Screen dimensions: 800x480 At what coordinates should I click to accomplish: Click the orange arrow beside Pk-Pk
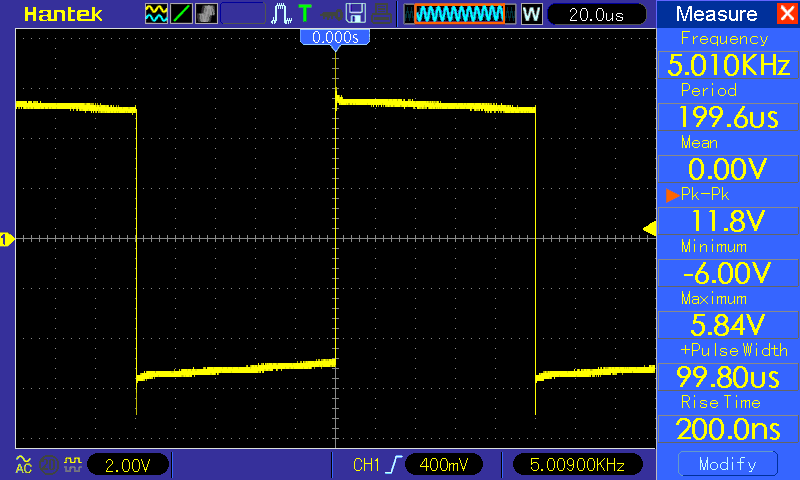(672, 195)
